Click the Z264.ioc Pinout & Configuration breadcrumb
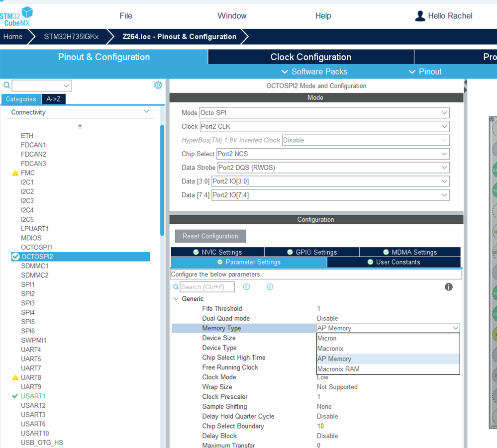This screenshot has width=497, height=448. 180,37
